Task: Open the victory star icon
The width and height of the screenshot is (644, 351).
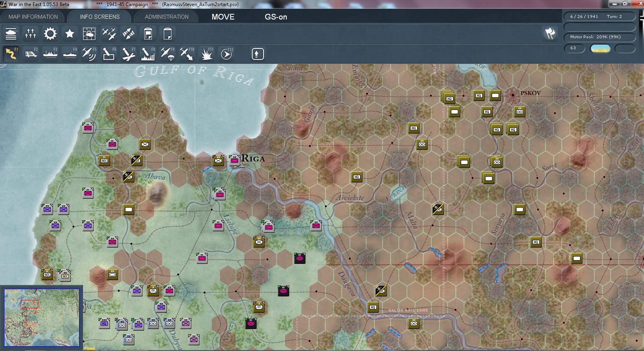Action: (x=70, y=33)
